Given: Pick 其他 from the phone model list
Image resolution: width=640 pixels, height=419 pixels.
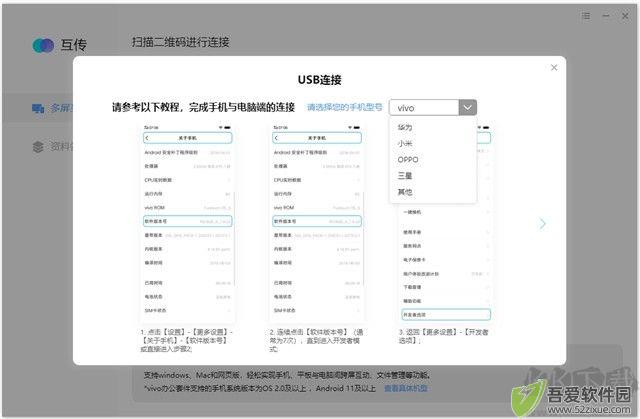Looking at the screenshot, I should (405, 192).
